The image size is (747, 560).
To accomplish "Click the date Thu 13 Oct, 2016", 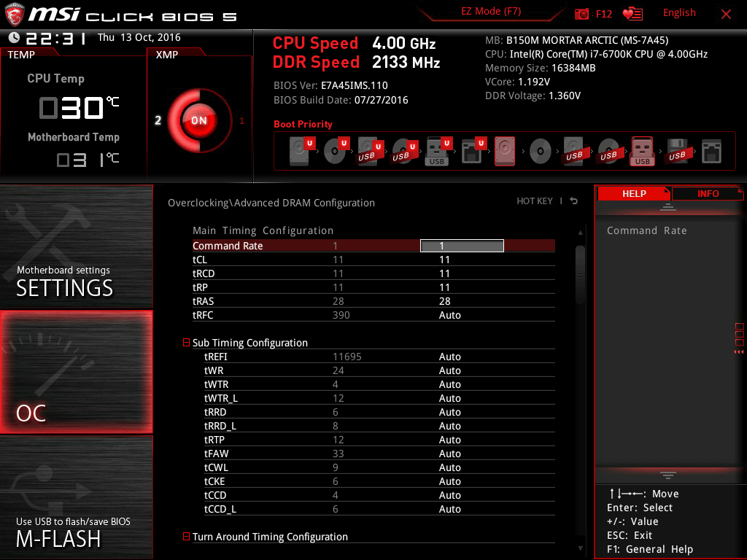I will [139, 37].
